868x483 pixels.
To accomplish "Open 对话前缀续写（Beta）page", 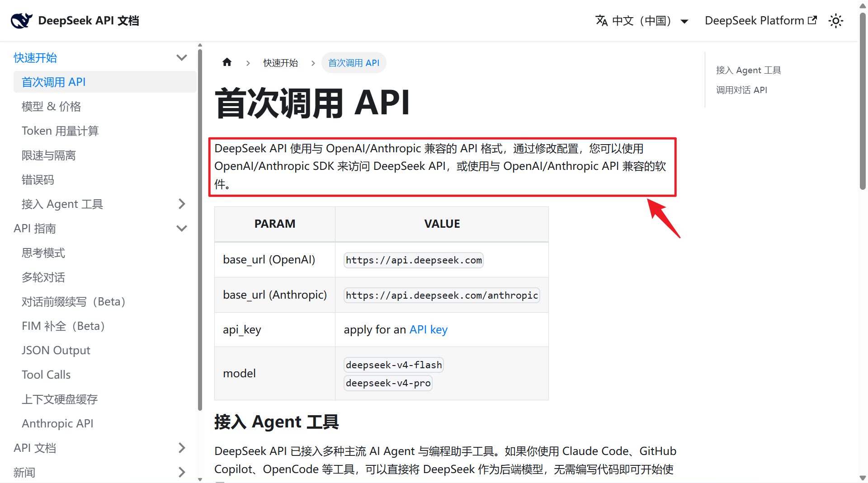I will tap(74, 302).
